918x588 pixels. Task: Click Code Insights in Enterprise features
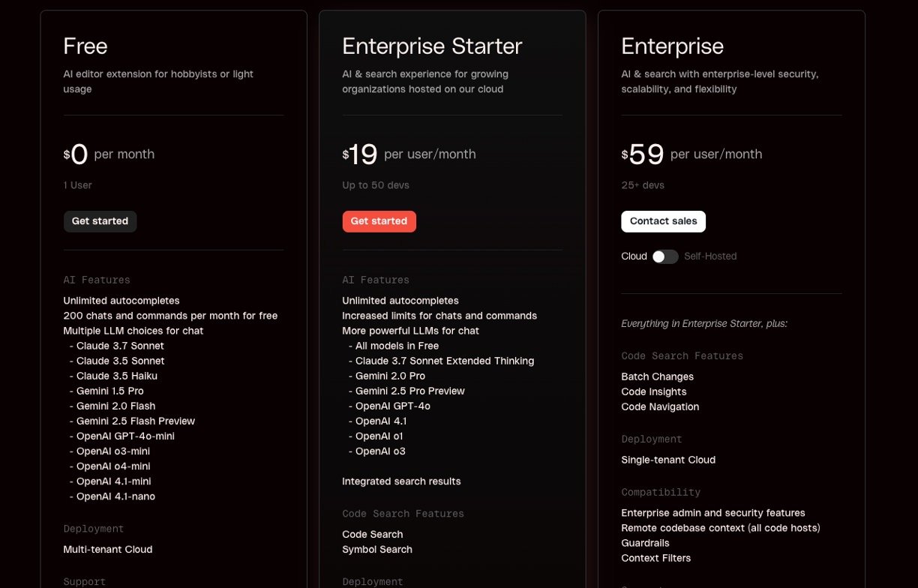(x=653, y=391)
